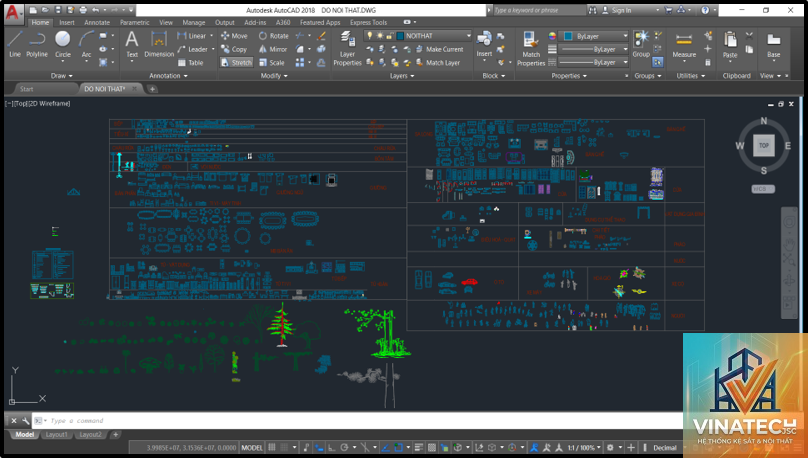Open the multiline Text tool
This screenshot has height=458, width=808.
coord(132,44)
